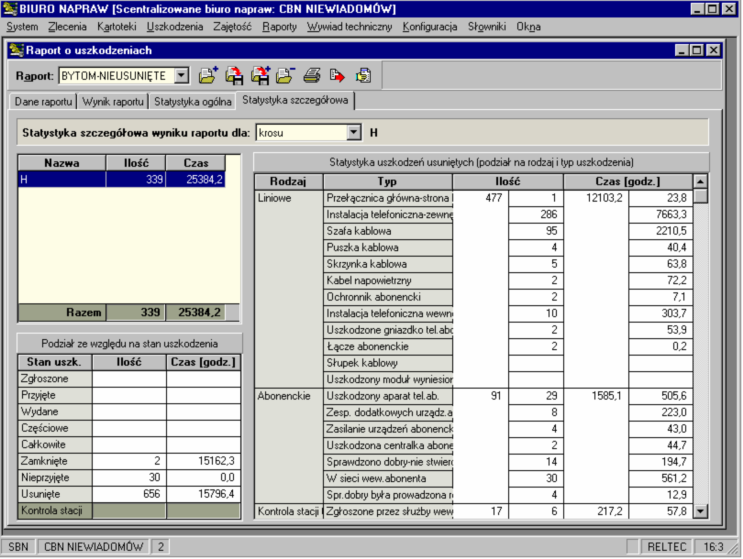Open the Raport selection dropdown arrow
The image size is (743, 559).
[x=181, y=75]
